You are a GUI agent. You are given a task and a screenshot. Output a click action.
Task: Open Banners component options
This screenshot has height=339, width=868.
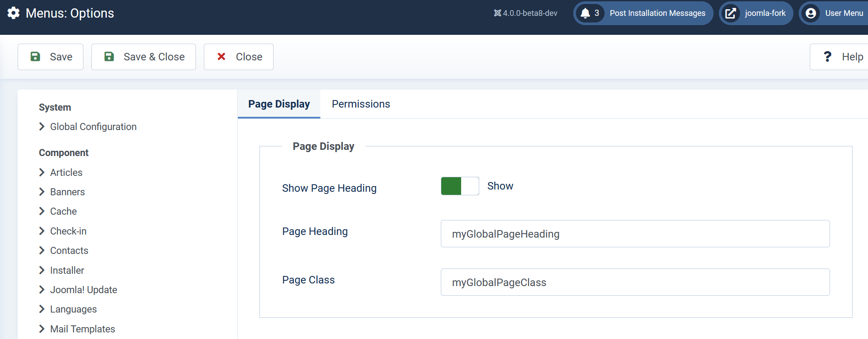[x=68, y=192]
